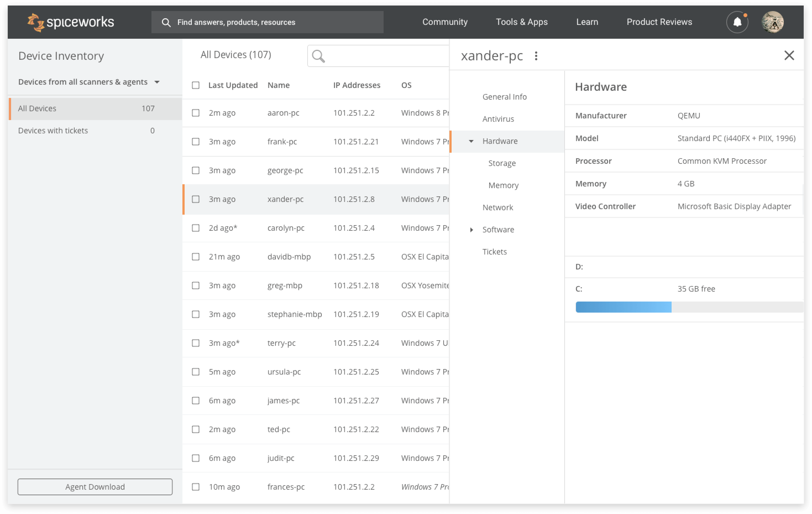Screen dimensions: 812x514
Task: Click the C: drive usage bar
Action: [x=688, y=307]
